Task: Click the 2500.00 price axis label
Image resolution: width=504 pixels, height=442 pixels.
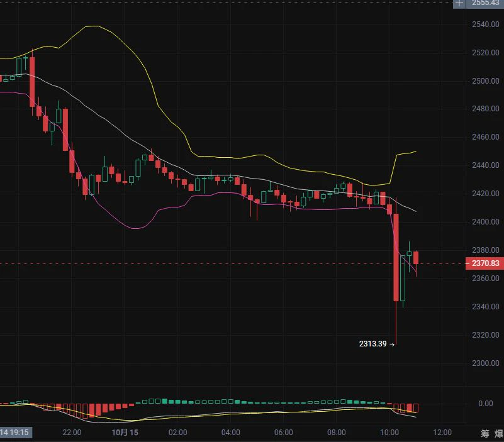Action: pyautogui.click(x=486, y=81)
